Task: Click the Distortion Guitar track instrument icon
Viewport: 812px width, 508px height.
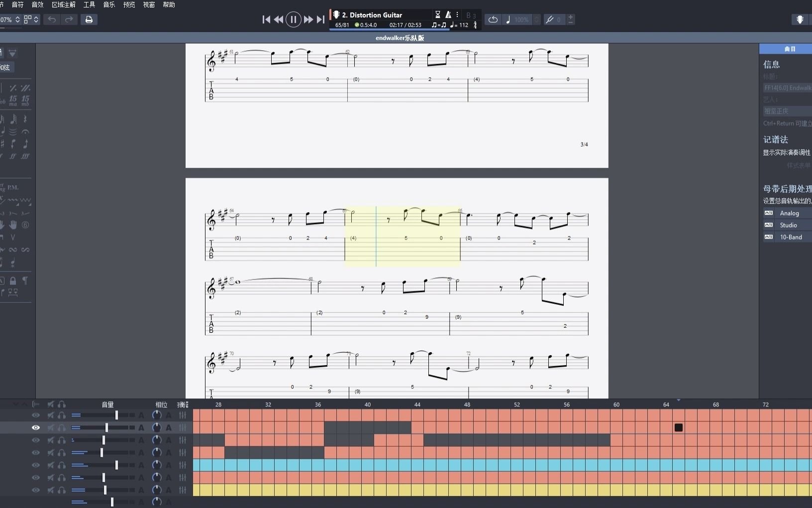Action: 336,15
